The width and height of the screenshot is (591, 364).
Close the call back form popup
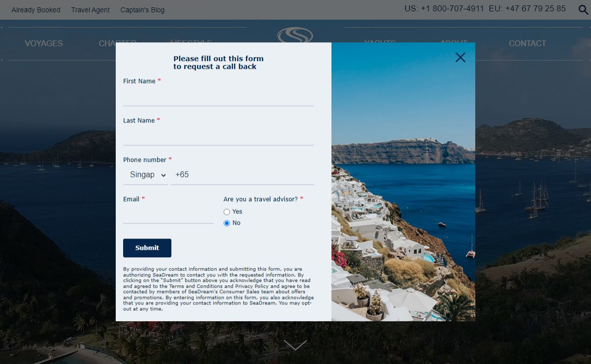(460, 58)
